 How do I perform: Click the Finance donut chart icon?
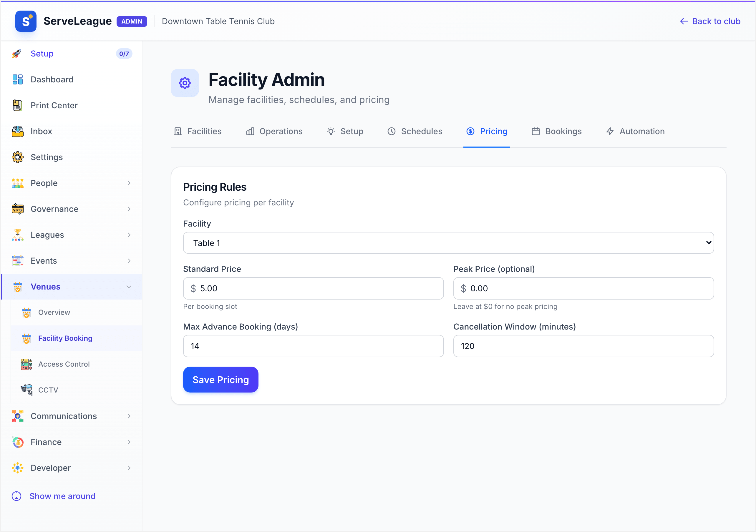tap(17, 442)
